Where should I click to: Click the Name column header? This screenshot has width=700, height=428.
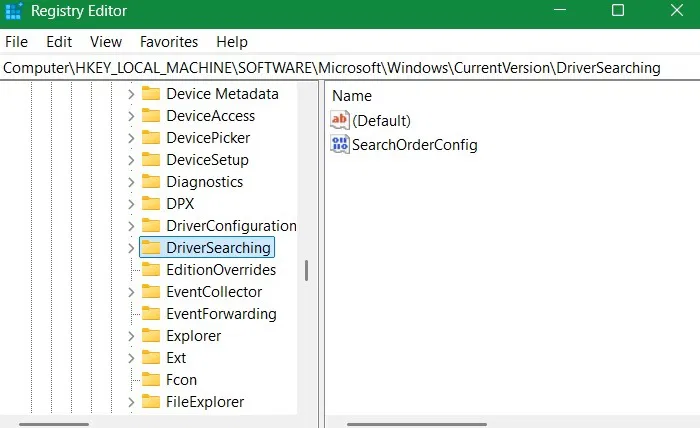[352, 96]
